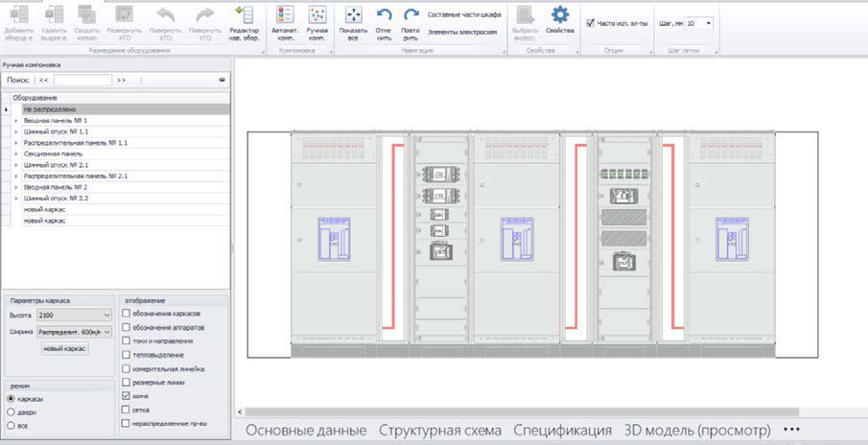
Task: Switch to the 'Спецификация' tab
Action: (x=562, y=430)
